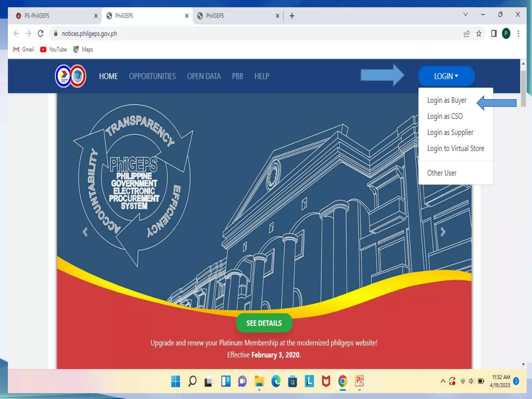Screen dimensions: 532x399
Task: Advance carousel with next arrow
Action: [443, 232]
